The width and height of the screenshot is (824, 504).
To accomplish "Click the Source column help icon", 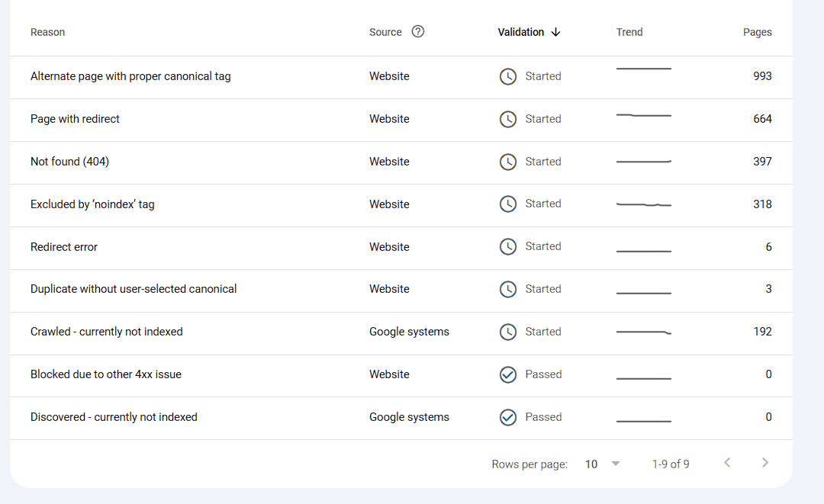I will pos(417,32).
